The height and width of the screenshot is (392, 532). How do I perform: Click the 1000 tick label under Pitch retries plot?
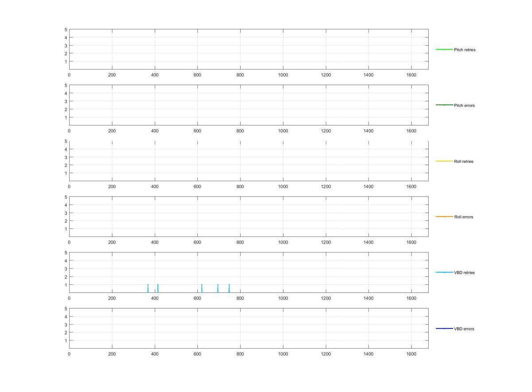point(283,75)
